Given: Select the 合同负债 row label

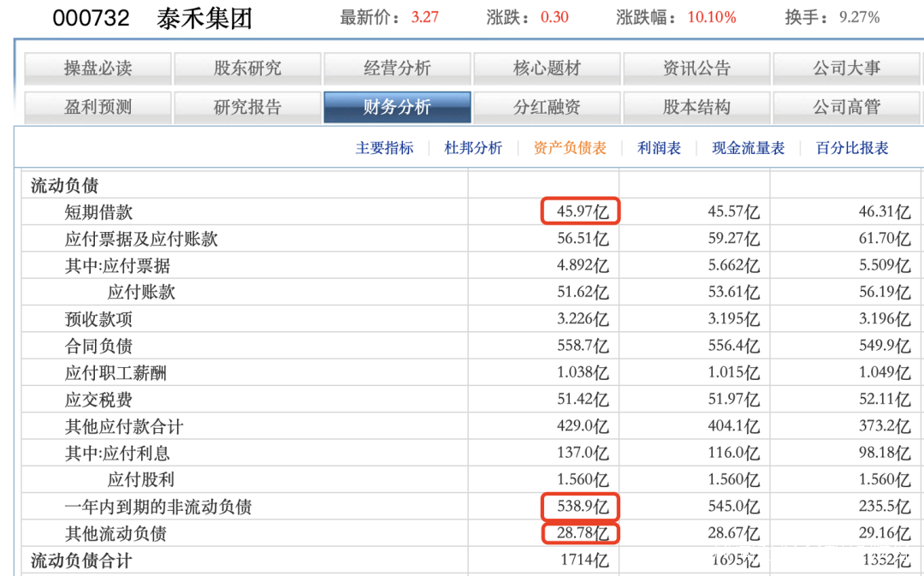Looking at the screenshot, I should tap(99, 346).
